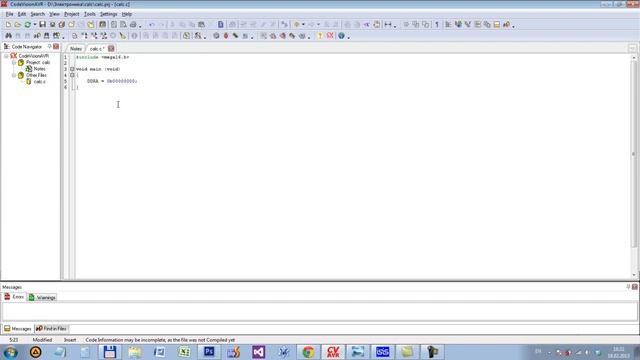This screenshot has height=360, width=640.
Task: Pin the Code Navigator panel
Action: [49, 47]
